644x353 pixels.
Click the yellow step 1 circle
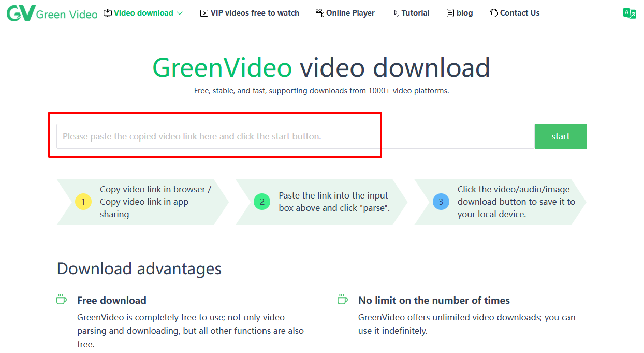click(x=83, y=202)
